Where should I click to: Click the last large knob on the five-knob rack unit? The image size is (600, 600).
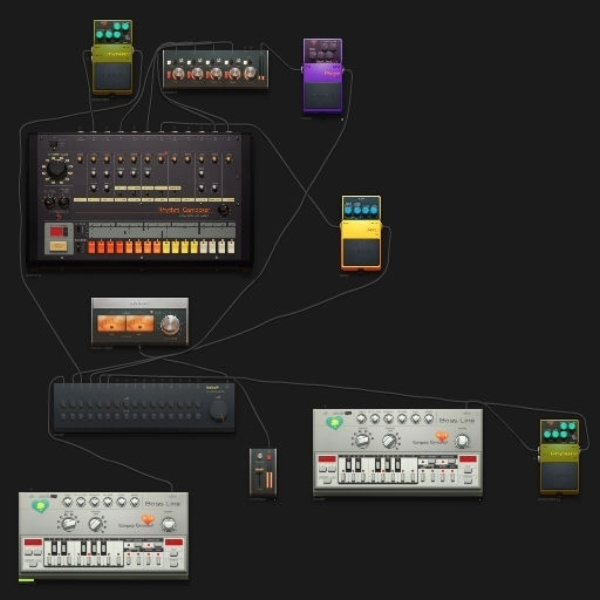pos(250,72)
